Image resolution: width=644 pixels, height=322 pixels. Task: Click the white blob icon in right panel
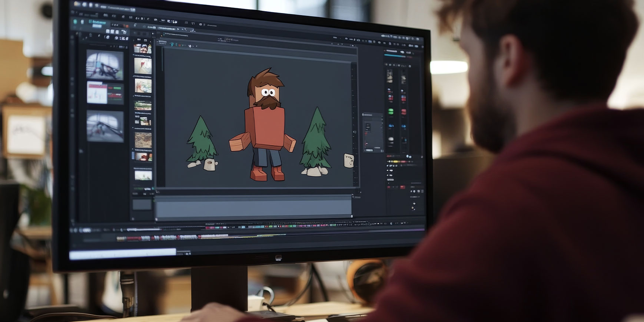391,139
